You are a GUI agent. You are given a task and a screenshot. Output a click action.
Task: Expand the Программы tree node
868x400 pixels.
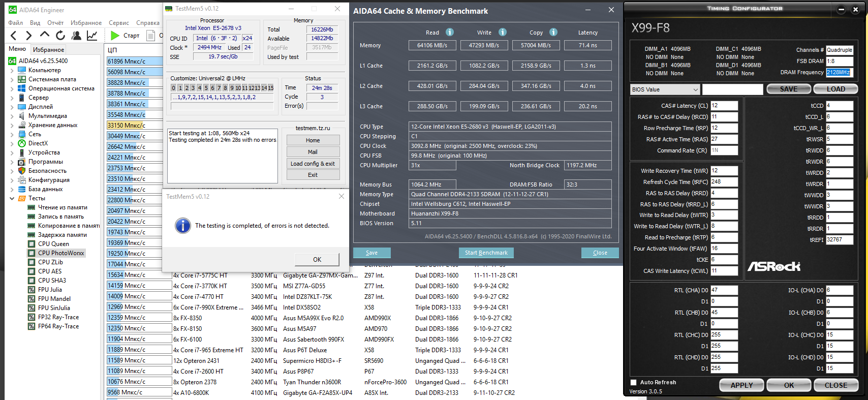[12, 162]
